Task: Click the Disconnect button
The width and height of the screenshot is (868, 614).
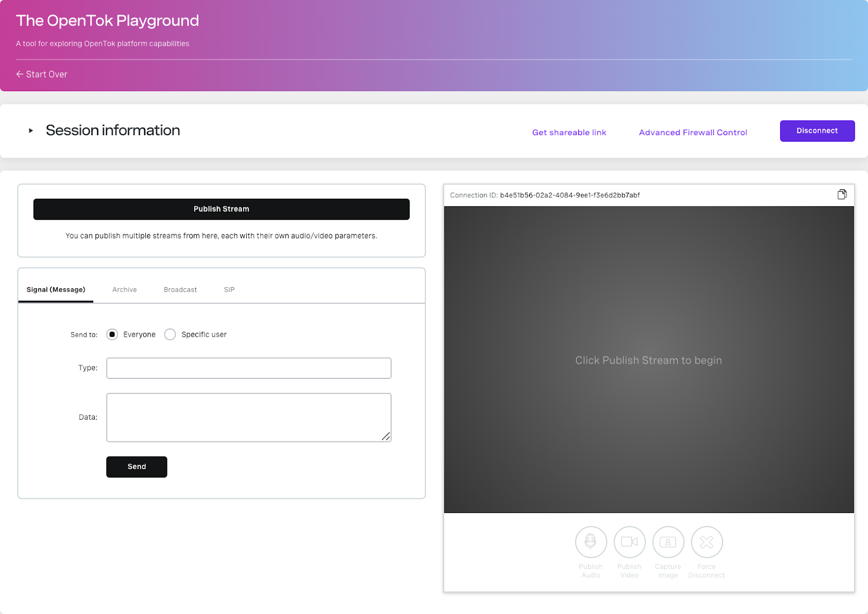Action: point(817,131)
